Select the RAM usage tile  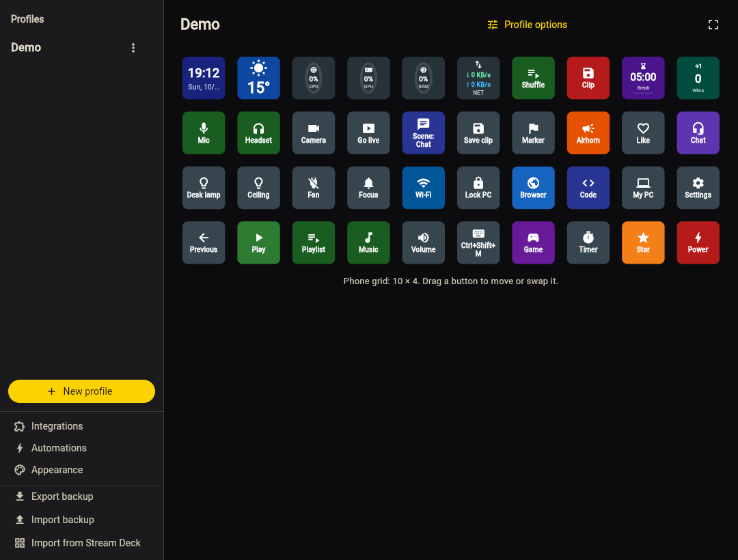click(x=424, y=78)
